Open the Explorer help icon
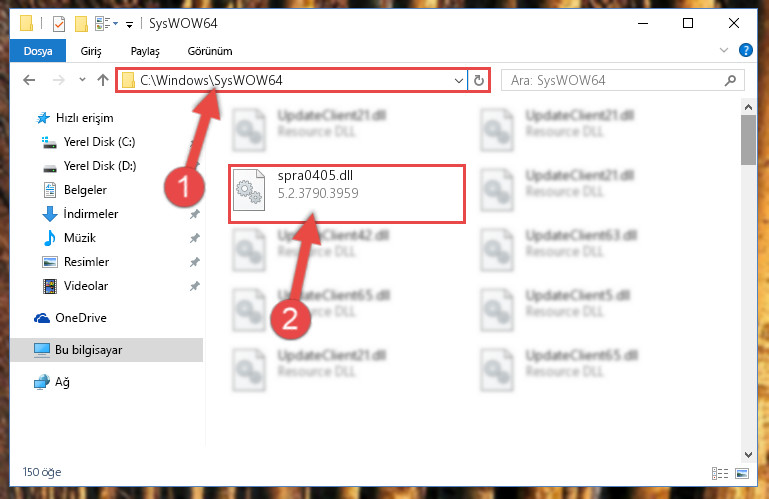Screen dimensions: 769x499 (745, 50)
